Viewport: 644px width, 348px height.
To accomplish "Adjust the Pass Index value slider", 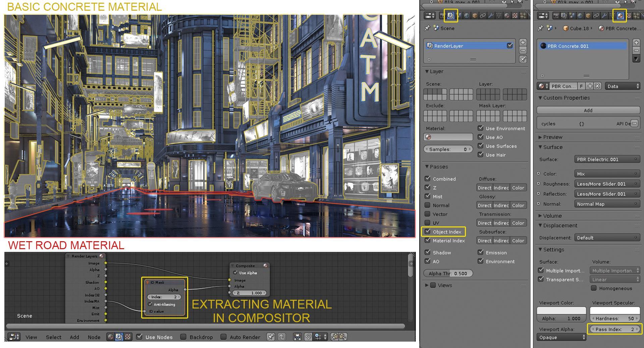I will pos(614,329).
